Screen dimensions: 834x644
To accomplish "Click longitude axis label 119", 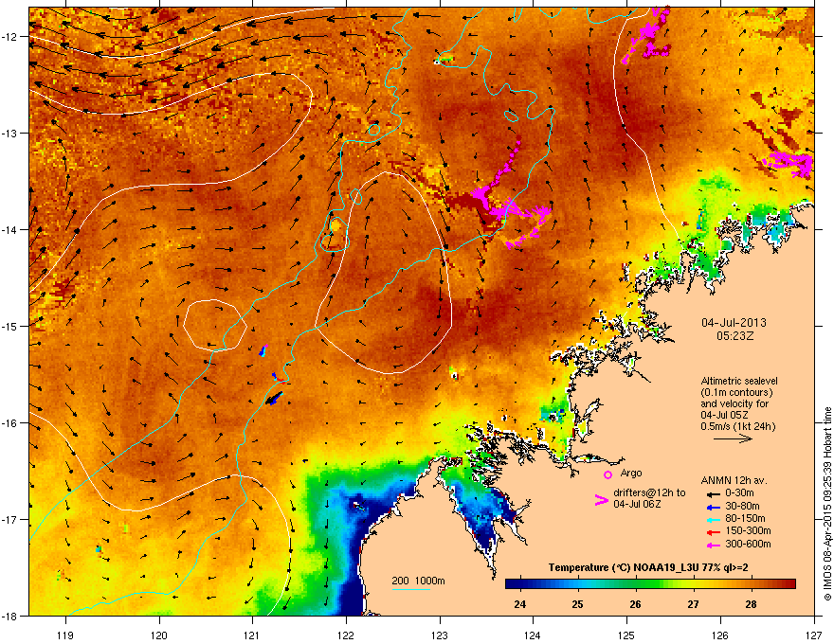I will tap(65, 635).
